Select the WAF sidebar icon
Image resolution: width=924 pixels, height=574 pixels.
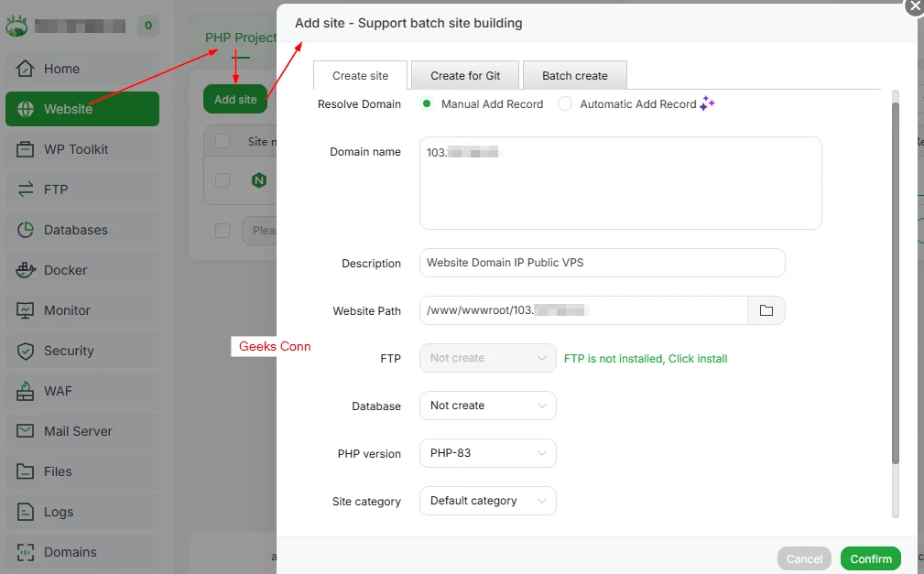point(28,391)
